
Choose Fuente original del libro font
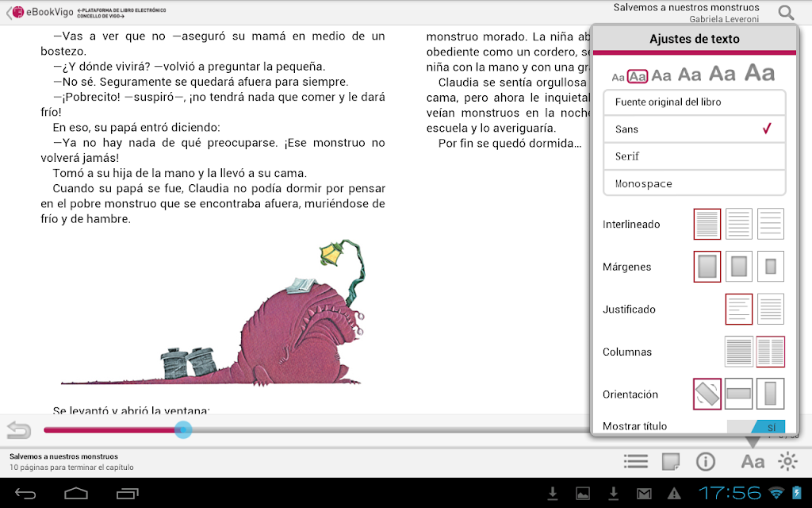(x=695, y=102)
